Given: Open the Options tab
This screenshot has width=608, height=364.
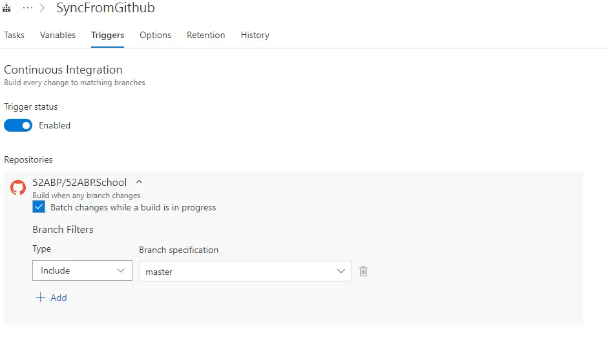Looking at the screenshot, I should 155,35.
